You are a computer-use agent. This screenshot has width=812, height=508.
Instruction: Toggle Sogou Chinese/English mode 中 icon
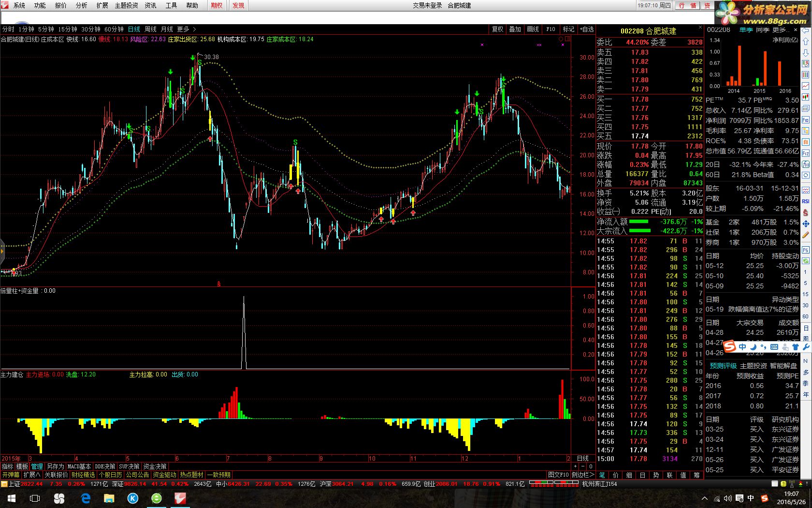point(742,347)
